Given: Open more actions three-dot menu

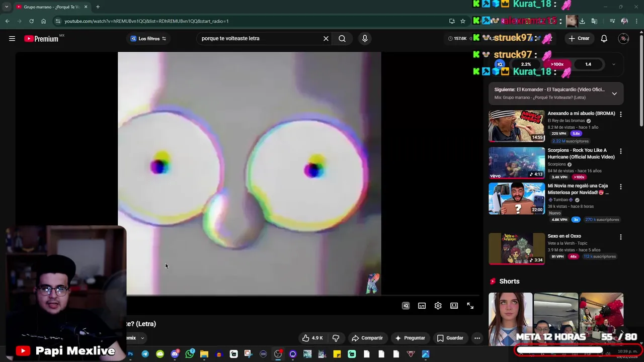Looking at the screenshot, I should (477, 338).
